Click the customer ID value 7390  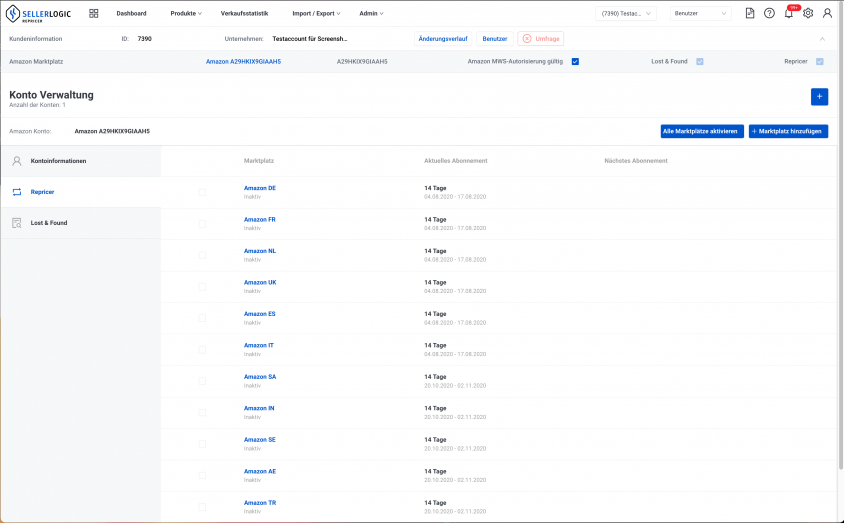(145, 39)
